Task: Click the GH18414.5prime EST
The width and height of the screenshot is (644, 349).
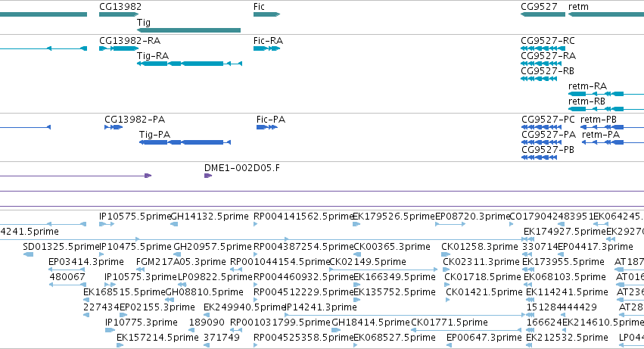Action: (336, 330)
